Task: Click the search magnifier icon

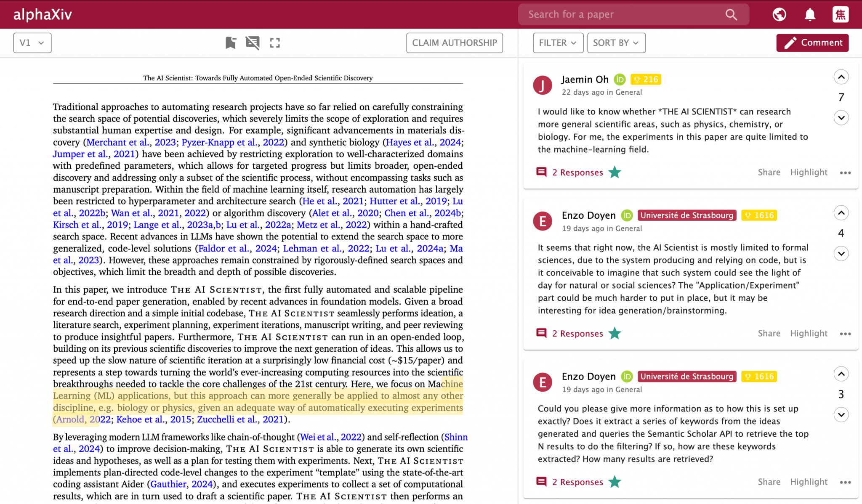Action: pyautogui.click(x=731, y=15)
